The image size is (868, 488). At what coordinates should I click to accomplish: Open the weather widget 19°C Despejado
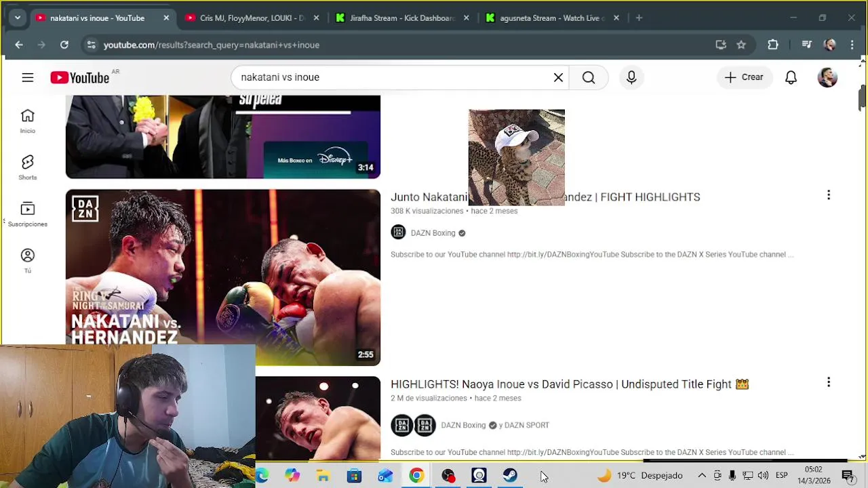(x=640, y=475)
